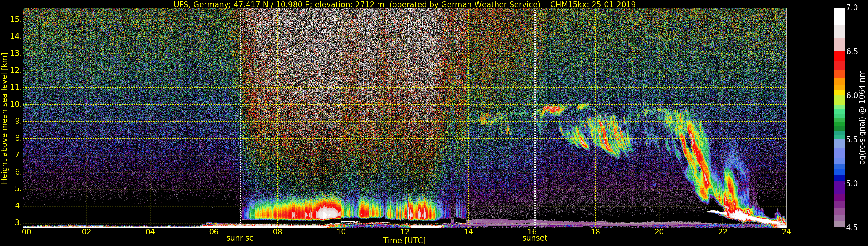Select the 'sunset' label below the time axis

point(535,238)
